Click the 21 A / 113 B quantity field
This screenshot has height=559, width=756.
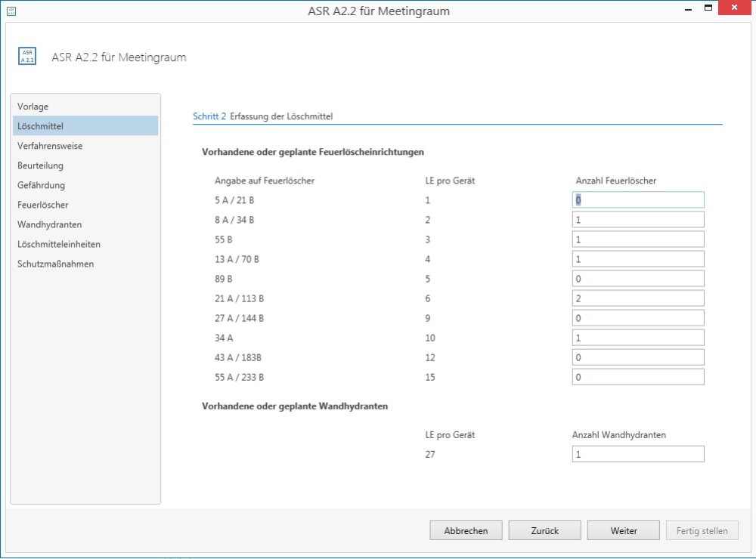coord(637,298)
